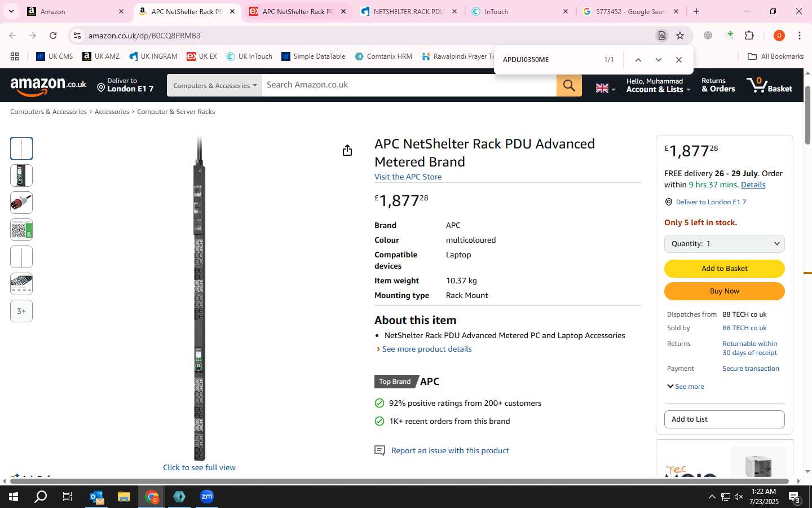The height and width of the screenshot is (508, 812).
Task: Switch to the Amazon tab
Action: [76, 11]
